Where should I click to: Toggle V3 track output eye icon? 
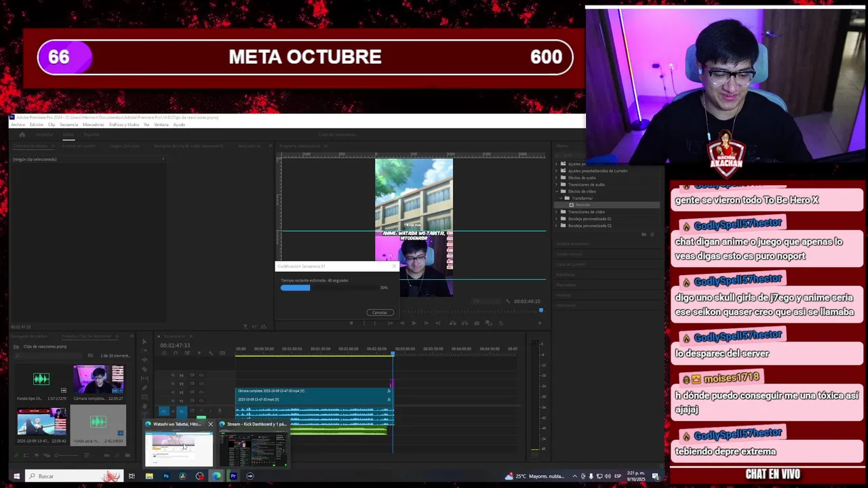pyautogui.click(x=201, y=384)
